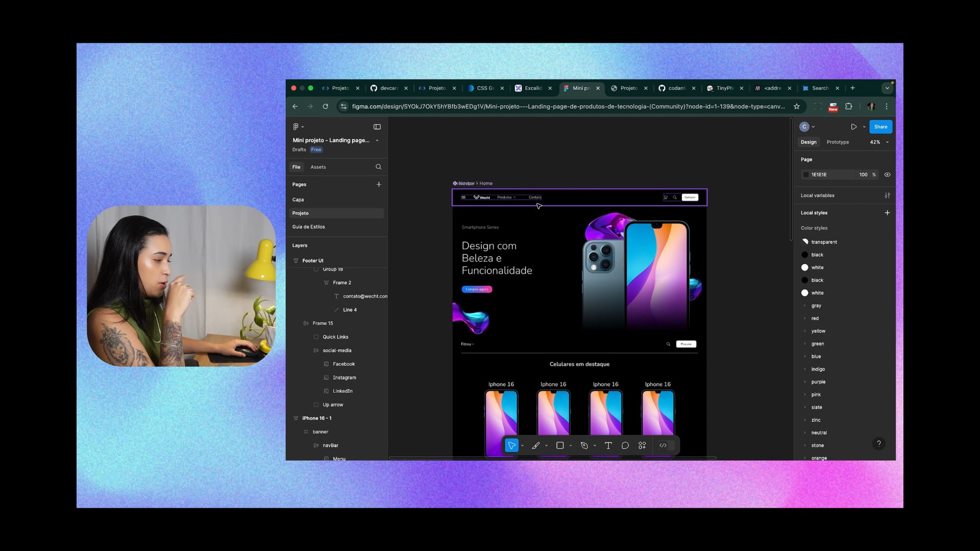Expand the purple color style group
Viewport: 980px width, 551px height.
tap(805, 382)
